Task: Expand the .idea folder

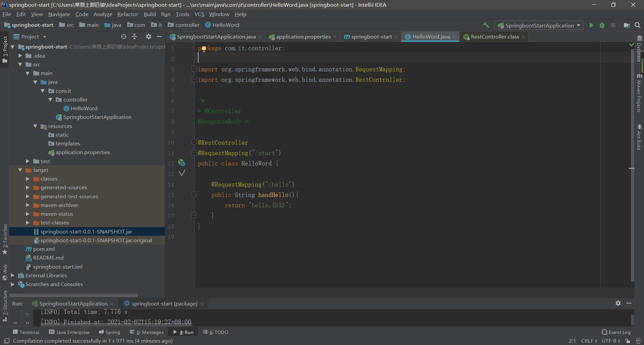Action: 20,56
